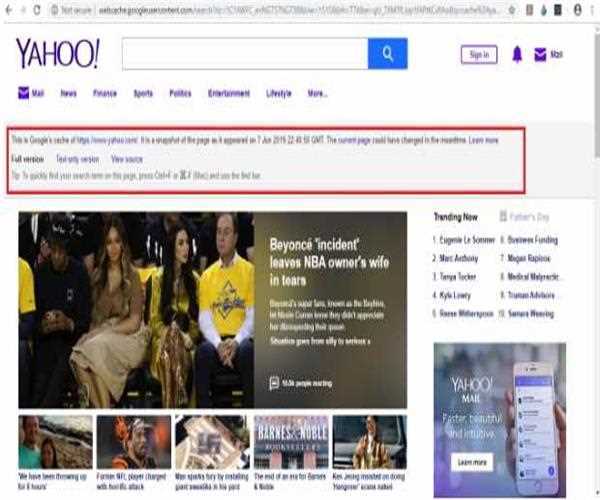Bookmark this page with the star icon
The width and height of the screenshot is (600, 500).
510,8
